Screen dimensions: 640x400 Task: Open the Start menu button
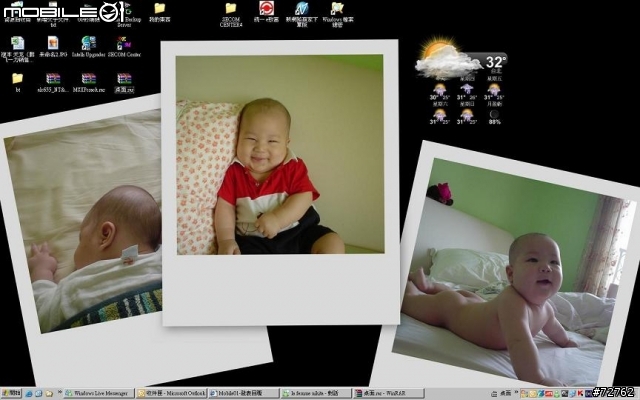[11, 393]
